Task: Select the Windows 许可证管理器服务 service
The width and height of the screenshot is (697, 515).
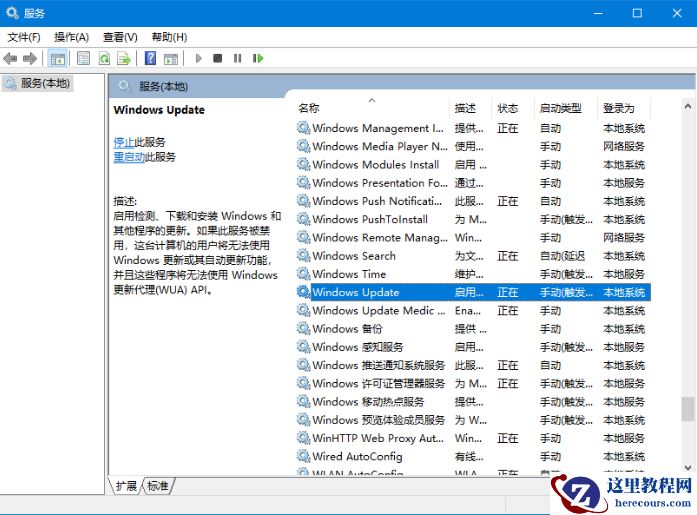Action: coord(473,383)
